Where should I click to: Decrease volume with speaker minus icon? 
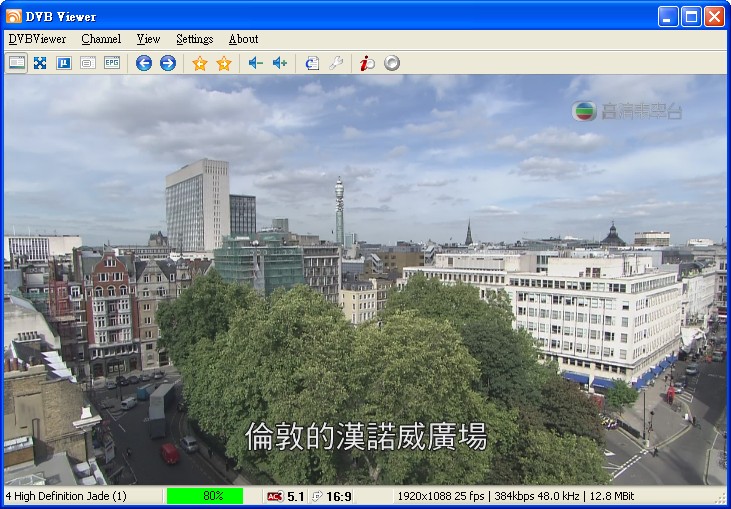(x=256, y=63)
